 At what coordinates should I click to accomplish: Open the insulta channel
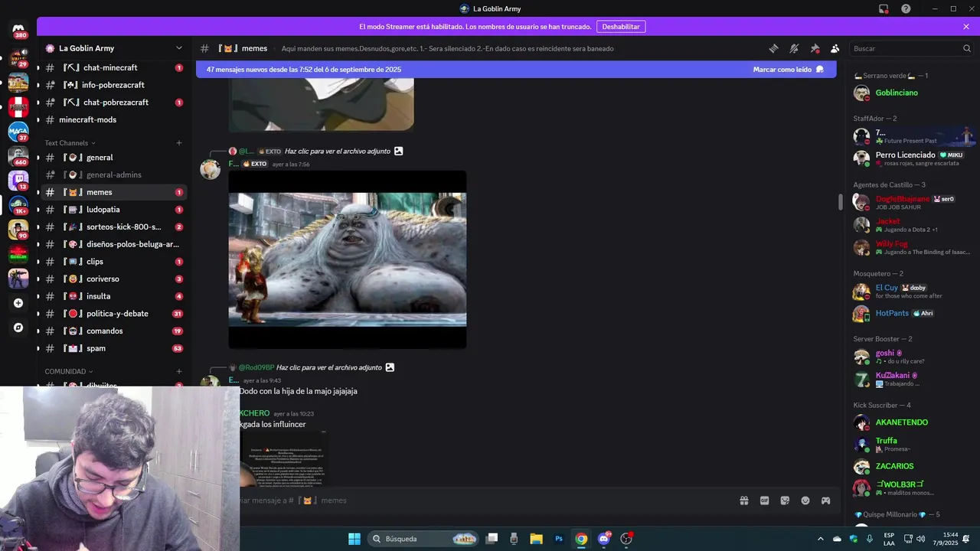pos(113,296)
